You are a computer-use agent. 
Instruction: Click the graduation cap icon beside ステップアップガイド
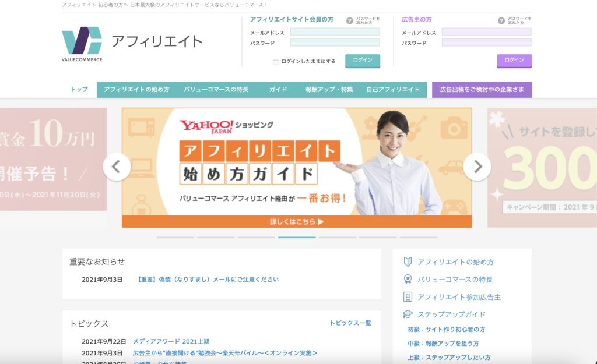tap(408, 314)
